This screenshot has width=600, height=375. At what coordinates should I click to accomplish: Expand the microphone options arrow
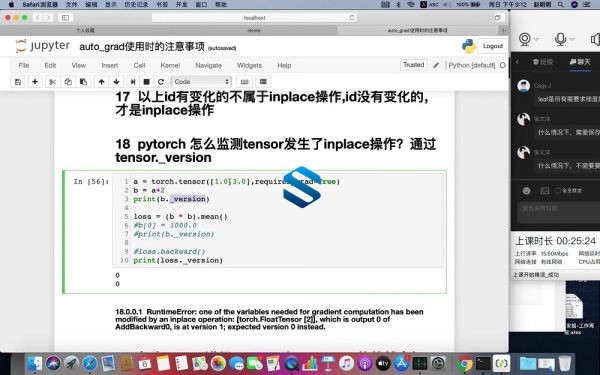572,39
